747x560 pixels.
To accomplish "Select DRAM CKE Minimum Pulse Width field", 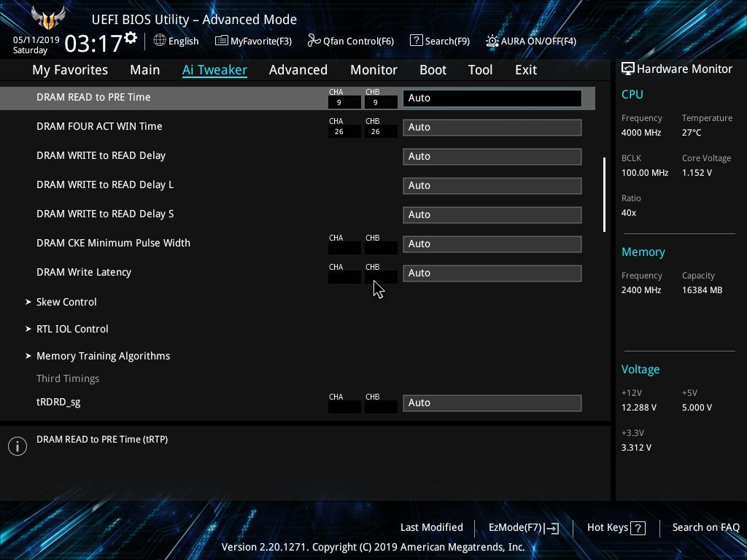I will click(492, 244).
